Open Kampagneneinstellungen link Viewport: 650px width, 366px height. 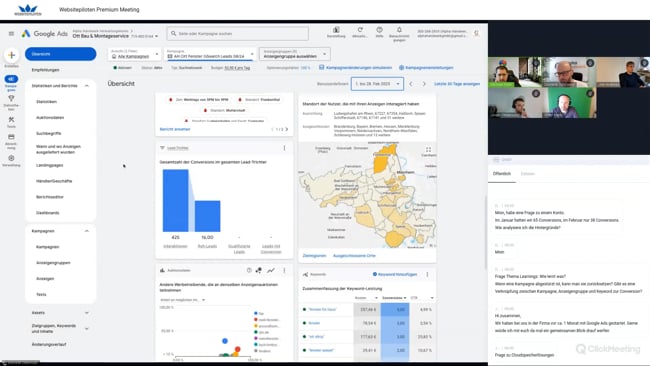426,68
